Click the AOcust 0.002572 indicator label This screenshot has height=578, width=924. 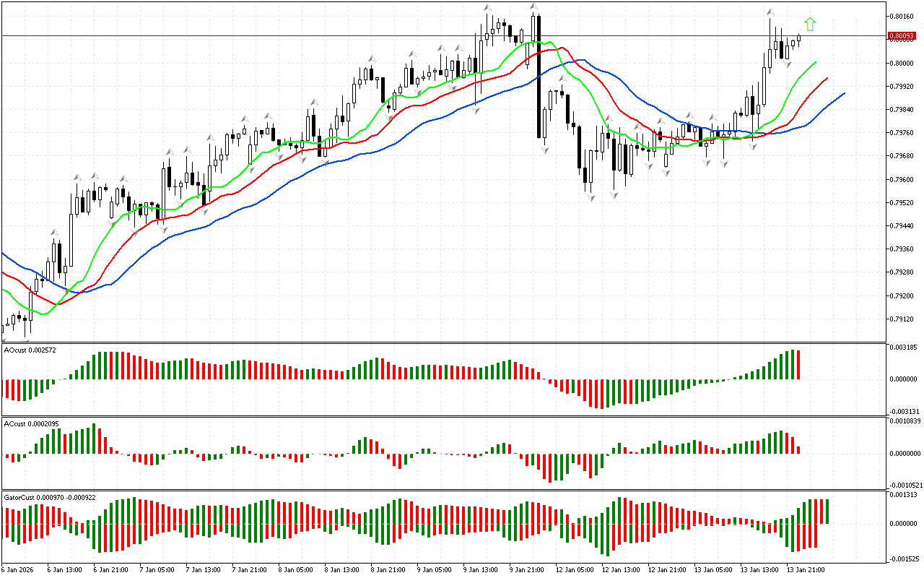30,350
